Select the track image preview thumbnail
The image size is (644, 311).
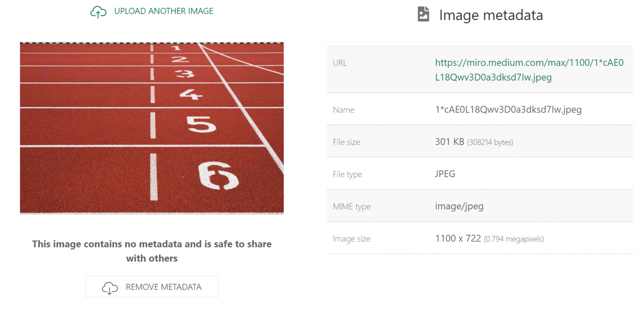[x=152, y=128]
